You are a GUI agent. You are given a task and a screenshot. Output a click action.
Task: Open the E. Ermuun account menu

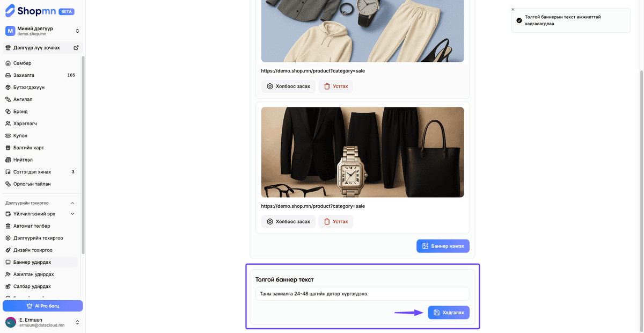(x=42, y=322)
